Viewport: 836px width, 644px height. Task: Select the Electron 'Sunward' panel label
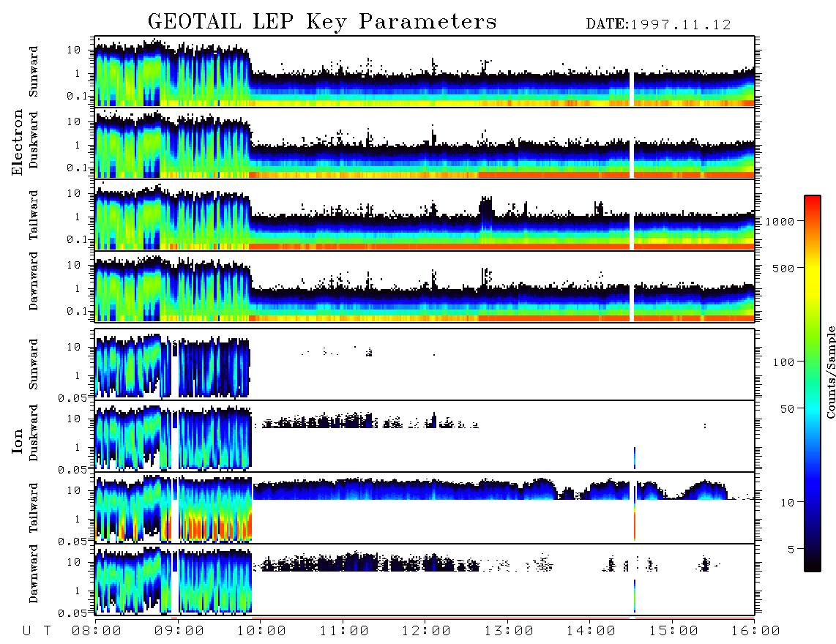pyautogui.click(x=34, y=72)
